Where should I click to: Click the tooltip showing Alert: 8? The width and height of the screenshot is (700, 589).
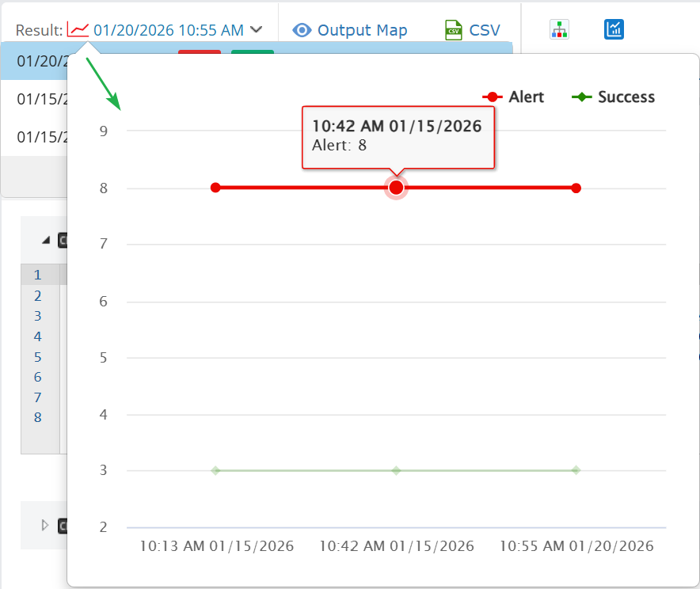point(398,138)
